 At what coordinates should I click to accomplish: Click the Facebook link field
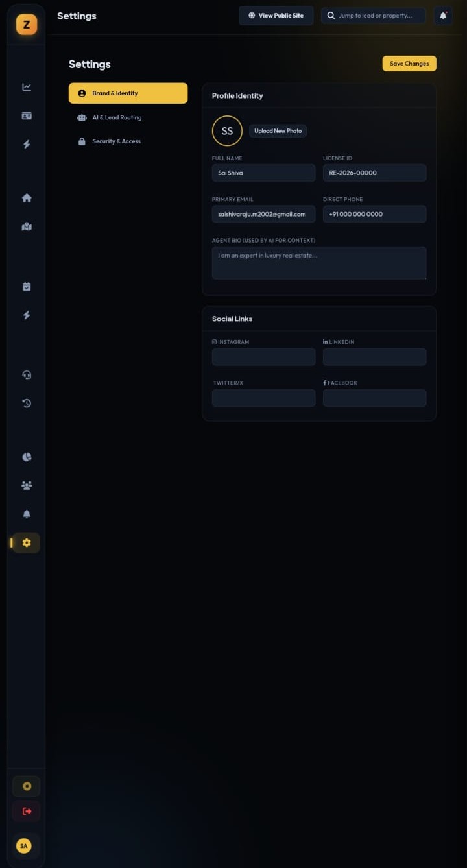click(x=375, y=398)
